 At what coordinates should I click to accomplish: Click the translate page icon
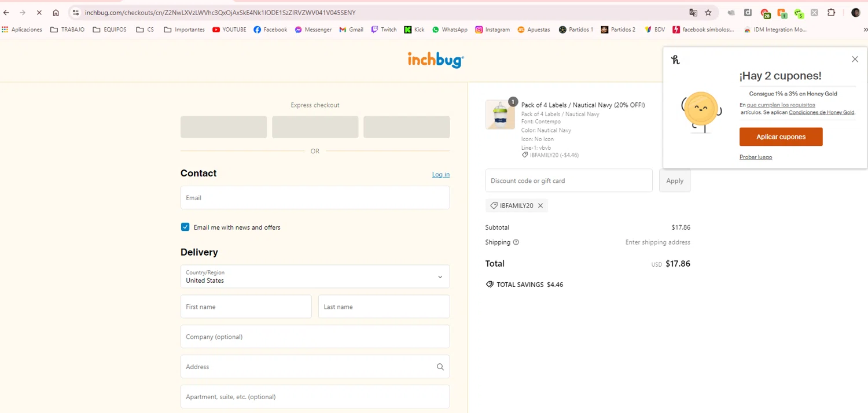point(693,13)
